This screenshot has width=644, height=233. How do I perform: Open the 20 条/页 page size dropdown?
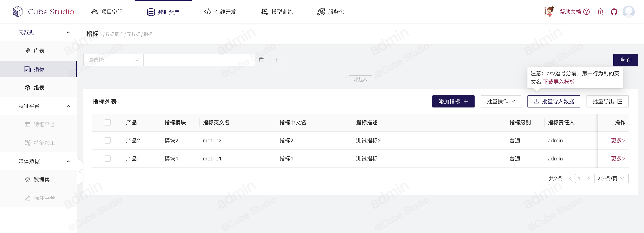[x=611, y=178]
